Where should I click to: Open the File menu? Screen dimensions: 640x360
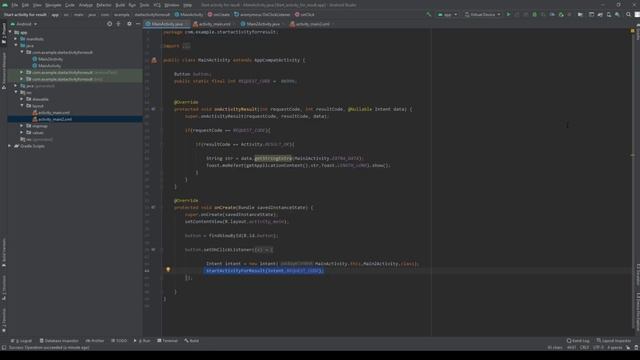click(15, 5)
